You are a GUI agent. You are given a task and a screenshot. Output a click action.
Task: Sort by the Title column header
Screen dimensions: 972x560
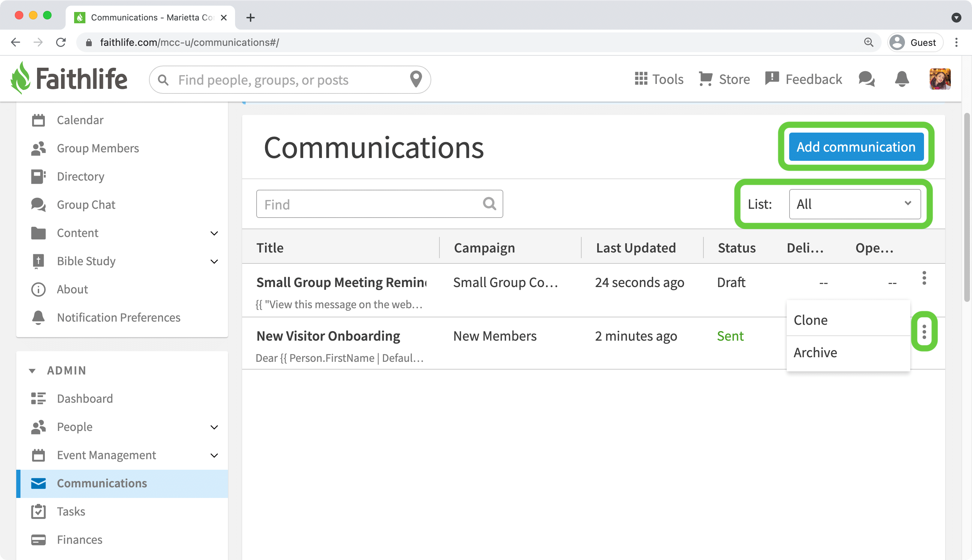coord(270,248)
